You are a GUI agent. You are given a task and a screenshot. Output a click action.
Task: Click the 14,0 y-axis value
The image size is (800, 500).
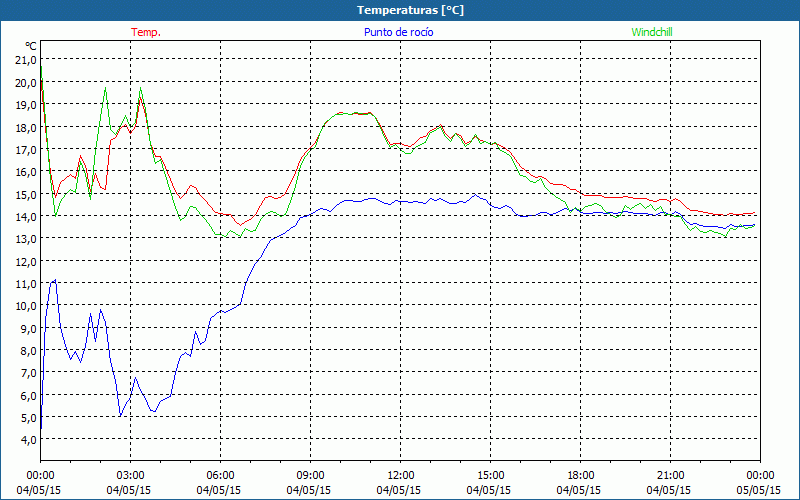click(x=27, y=216)
